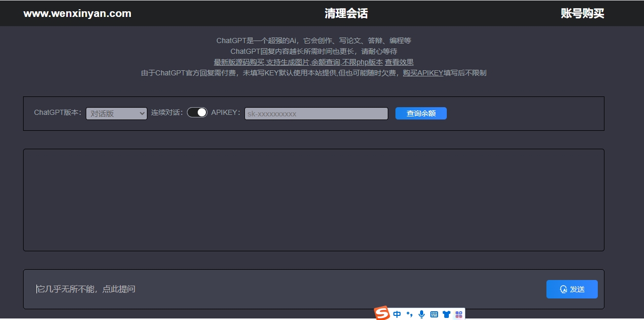Click the www.wenxinyan.com site title
This screenshot has height=320, width=644.
(77, 13)
